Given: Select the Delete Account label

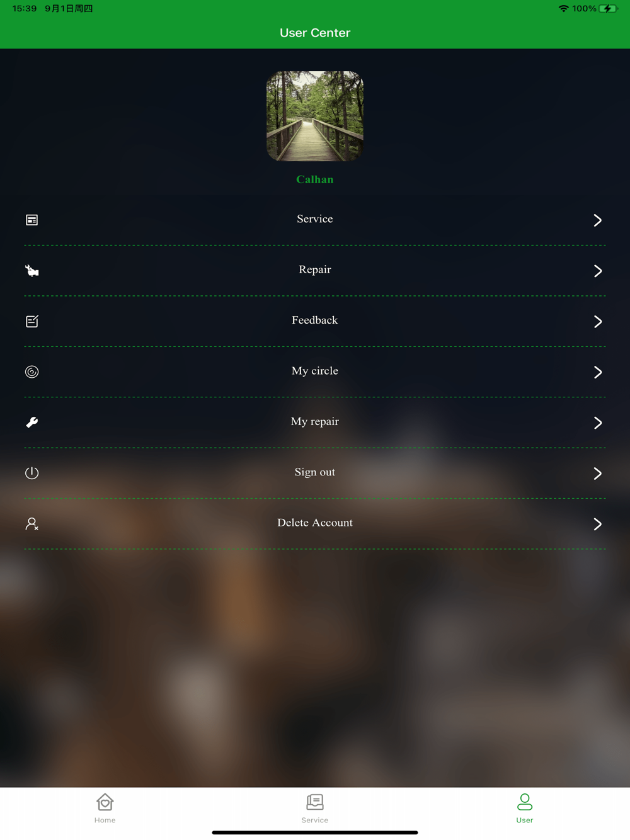Looking at the screenshot, I should pos(315,523).
